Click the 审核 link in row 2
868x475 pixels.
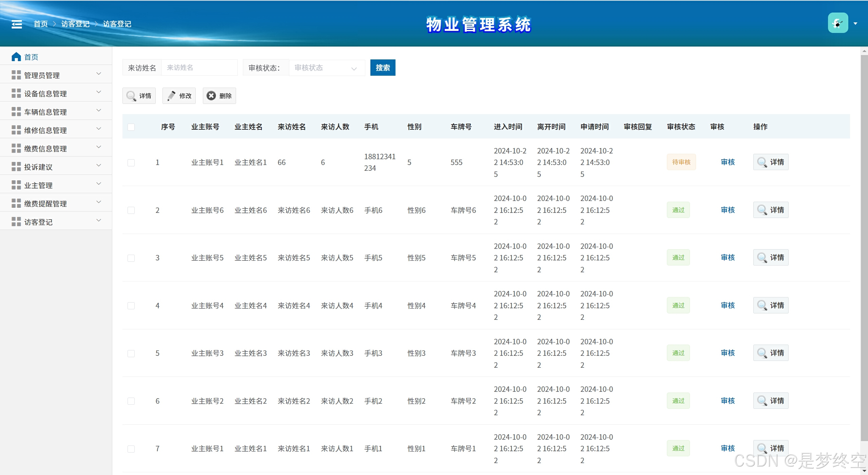(728, 210)
